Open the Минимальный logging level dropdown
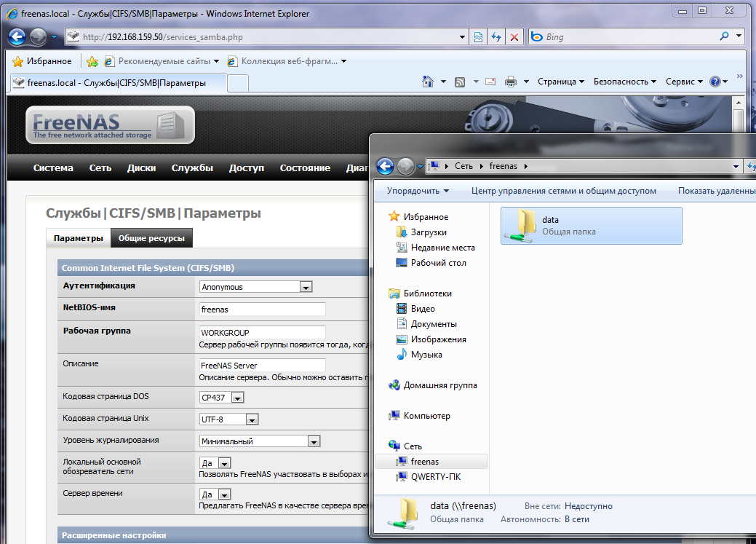 click(x=314, y=441)
